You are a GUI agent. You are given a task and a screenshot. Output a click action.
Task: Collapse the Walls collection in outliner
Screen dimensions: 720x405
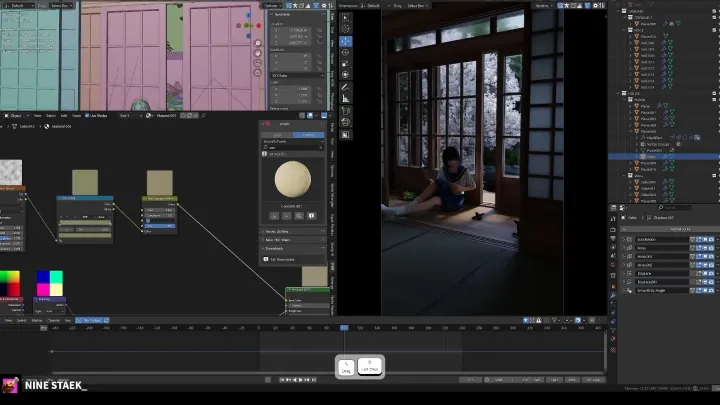click(x=624, y=175)
